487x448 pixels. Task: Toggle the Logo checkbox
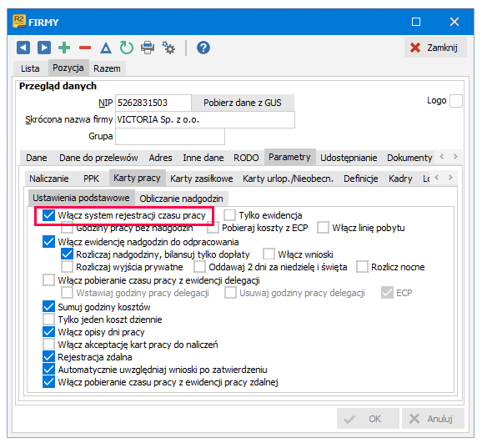pyautogui.click(x=456, y=101)
